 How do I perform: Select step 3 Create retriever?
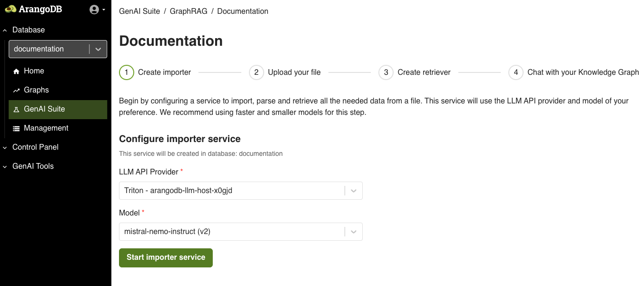415,72
